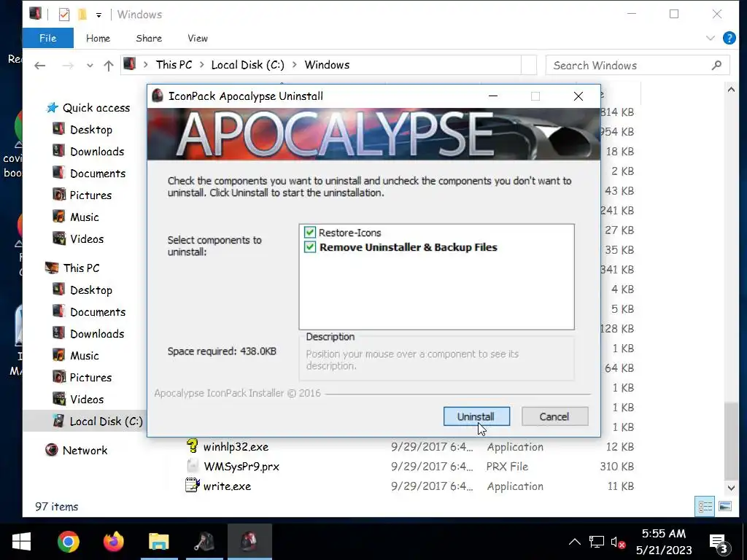Open the Quick Access Toolbar customize dropdown

click(x=98, y=15)
